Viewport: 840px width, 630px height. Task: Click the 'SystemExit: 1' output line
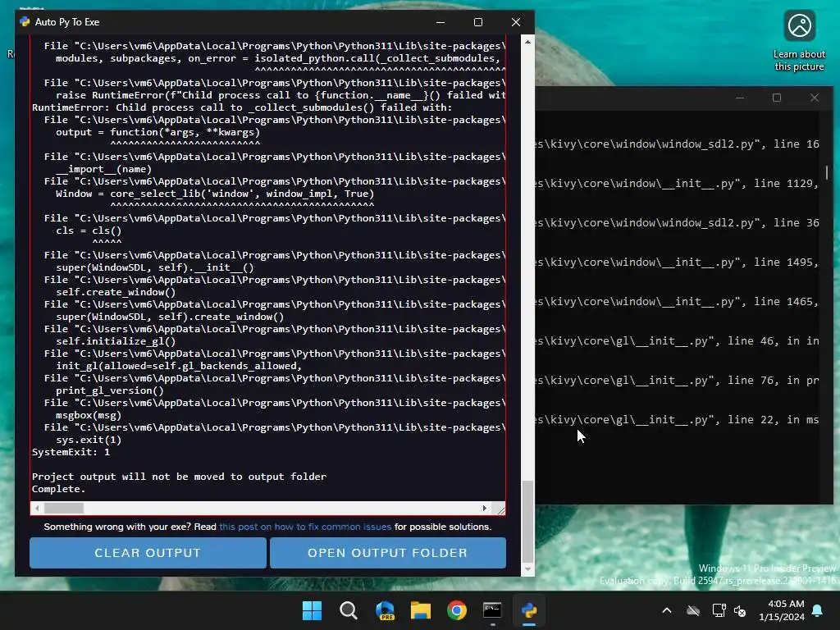tap(71, 452)
